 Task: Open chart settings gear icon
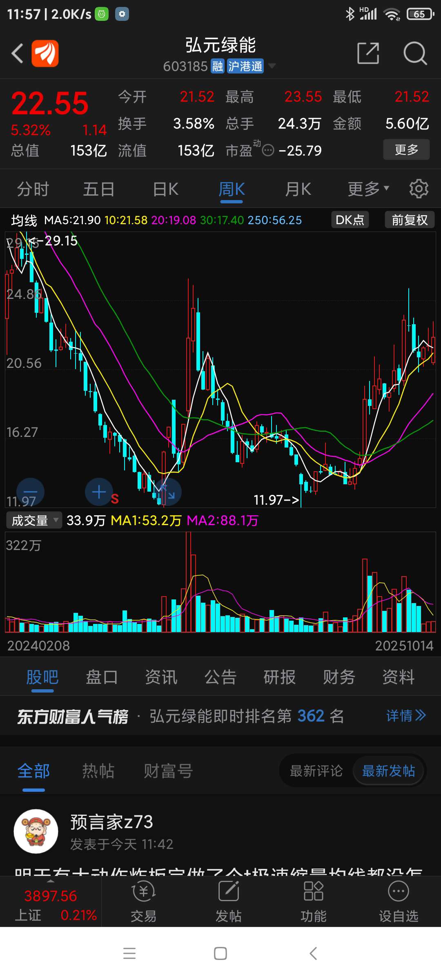pos(419,189)
